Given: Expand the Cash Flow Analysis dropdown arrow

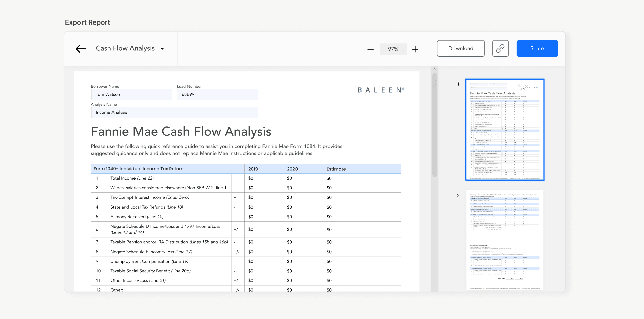Looking at the screenshot, I should pyautogui.click(x=162, y=49).
